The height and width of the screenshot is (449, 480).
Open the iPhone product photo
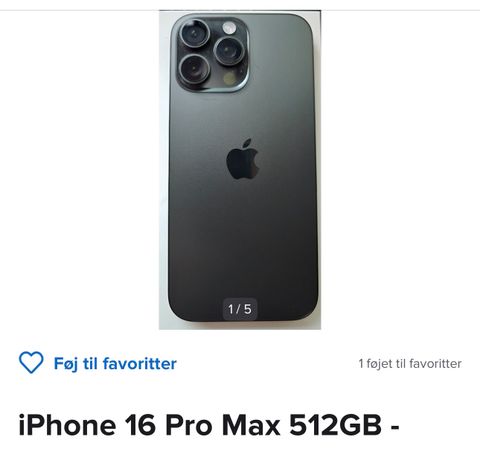[240, 170]
